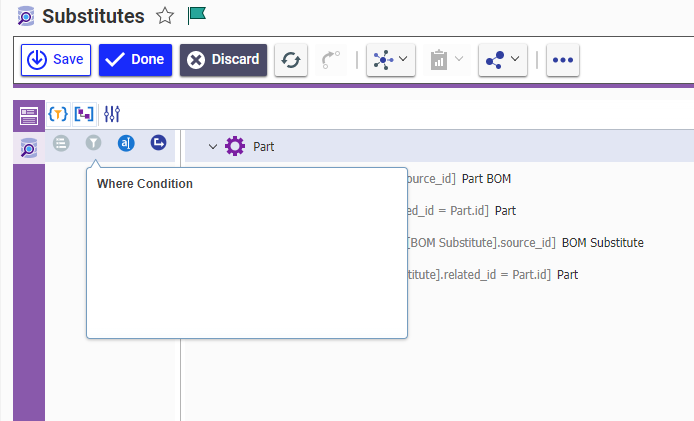Image resolution: width=694 pixels, height=421 pixels.
Task: Click the green flag icon by title
Action: [197, 16]
